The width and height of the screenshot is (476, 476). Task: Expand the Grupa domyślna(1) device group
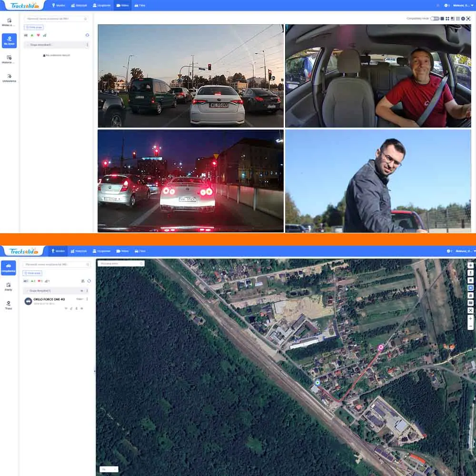point(40,290)
